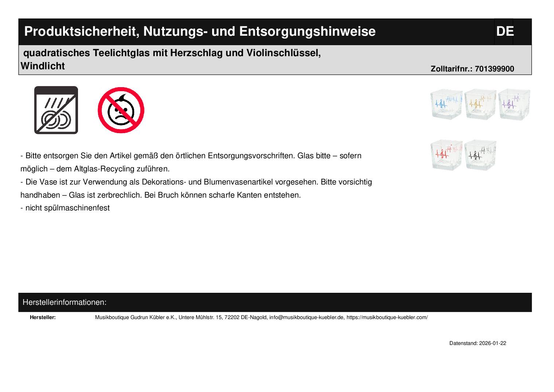The width and height of the screenshot is (554, 392).
Task: Click the DE language label in header
Action: [504, 32]
